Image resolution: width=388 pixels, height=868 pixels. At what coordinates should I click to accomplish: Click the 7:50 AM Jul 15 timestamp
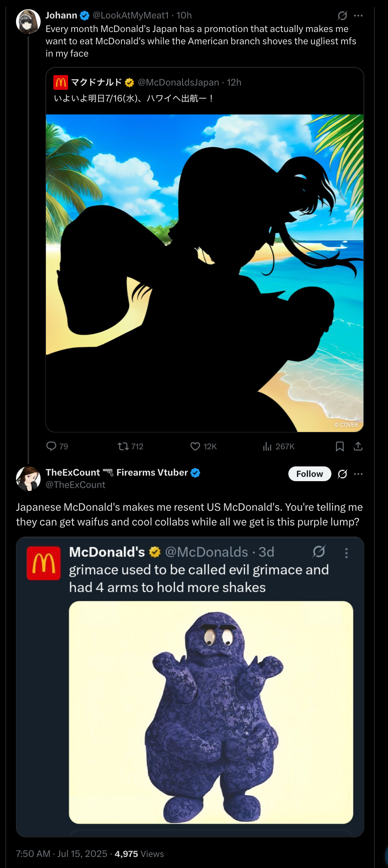coord(62,854)
